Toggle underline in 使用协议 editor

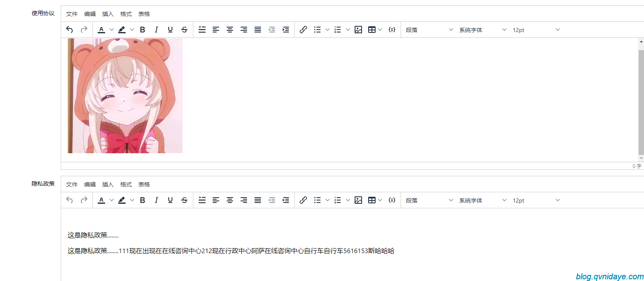click(x=170, y=30)
